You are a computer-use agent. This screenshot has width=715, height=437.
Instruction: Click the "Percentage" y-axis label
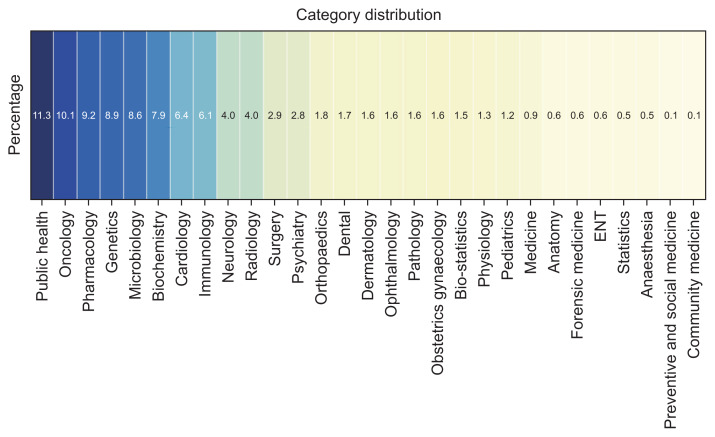[x=15, y=116]
